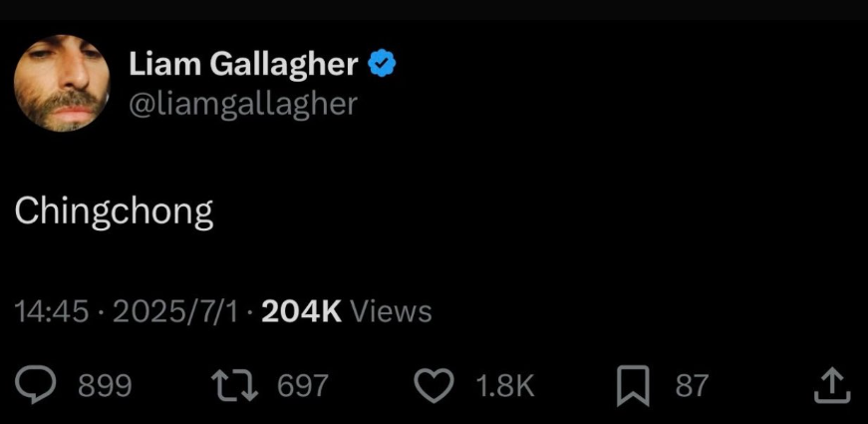868x424 pixels.
Task: Select the tweet body text
Action: tap(115, 212)
